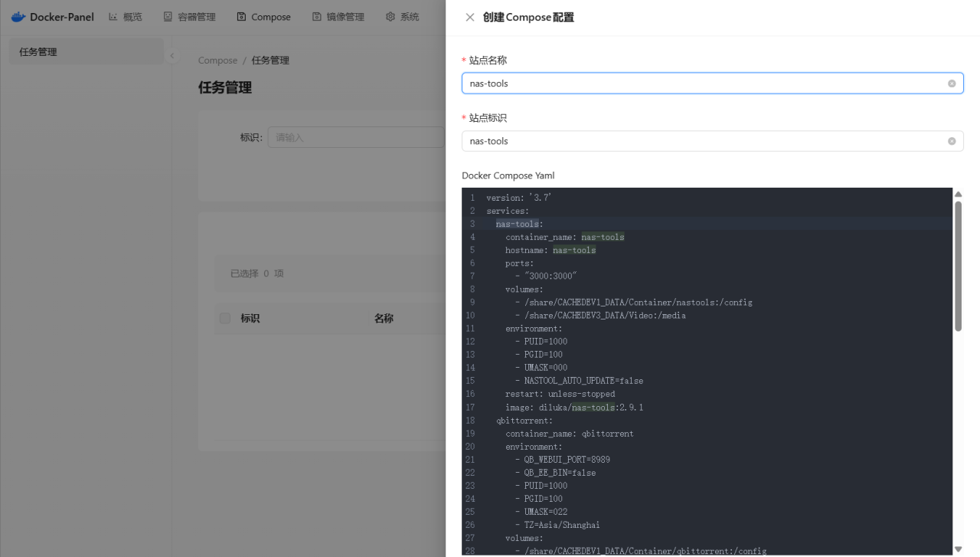Click PGID=100 on line 13
Viewport: 980px width, 557px height.
(x=539, y=355)
